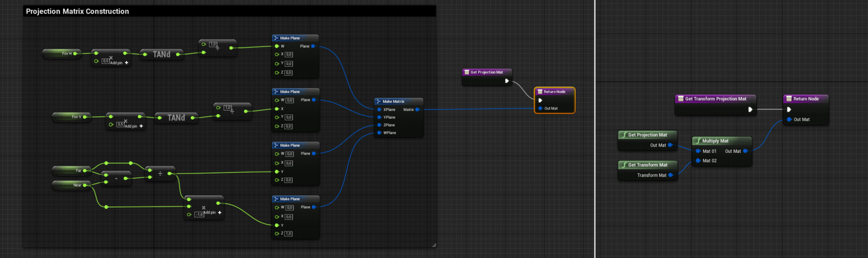Click Out Mat pin on green Get Projection Mat node
The width and height of the screenshot is (868, 258).
(x=671, y=145)
